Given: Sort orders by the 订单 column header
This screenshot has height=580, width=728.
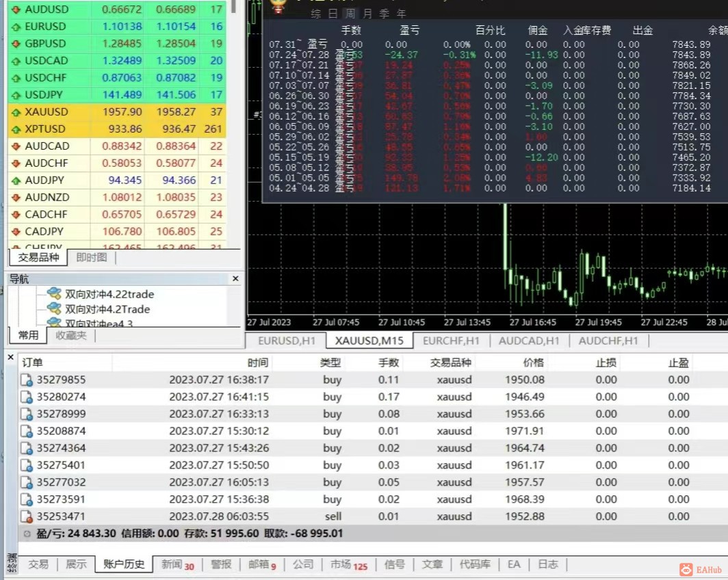Looking at the screenshot, I should (x=65, y=363).
